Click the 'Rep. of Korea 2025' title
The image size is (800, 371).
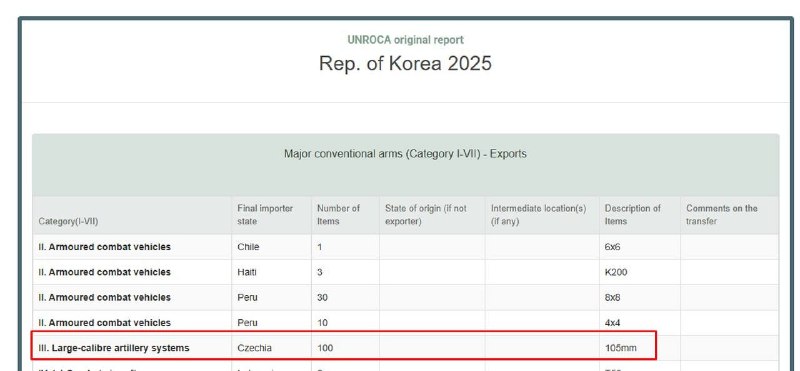click(x=405, y=63)
